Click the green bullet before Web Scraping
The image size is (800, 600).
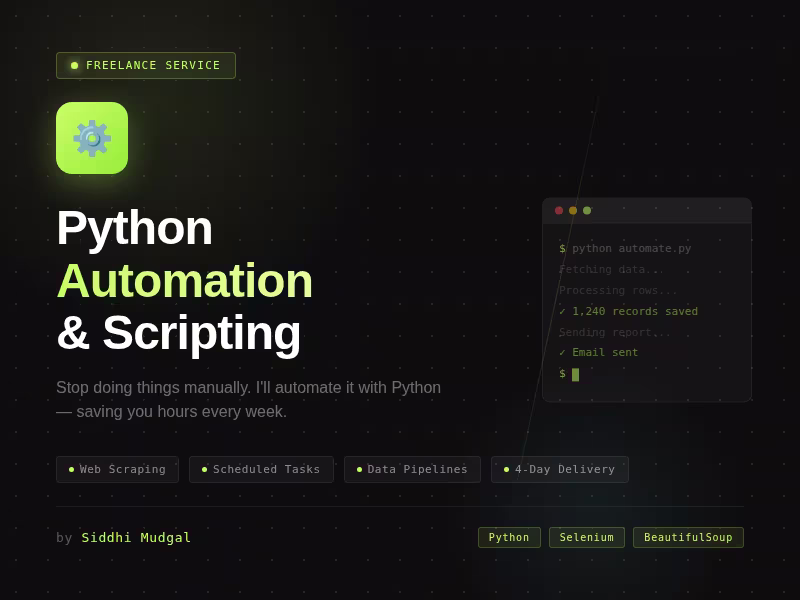[x=71, y=469]
